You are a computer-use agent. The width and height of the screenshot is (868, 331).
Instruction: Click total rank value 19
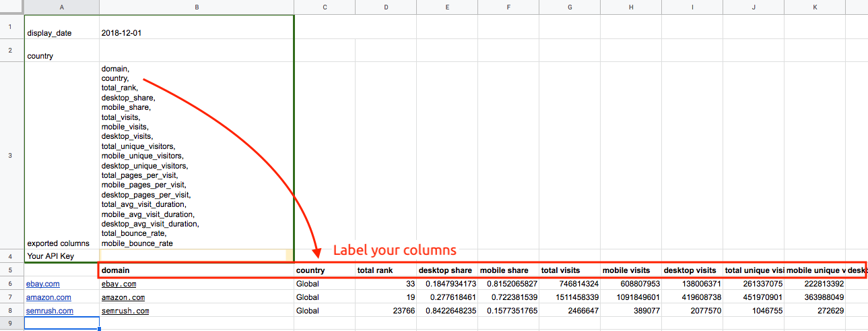pyautogui.click(x=386, y=297)
